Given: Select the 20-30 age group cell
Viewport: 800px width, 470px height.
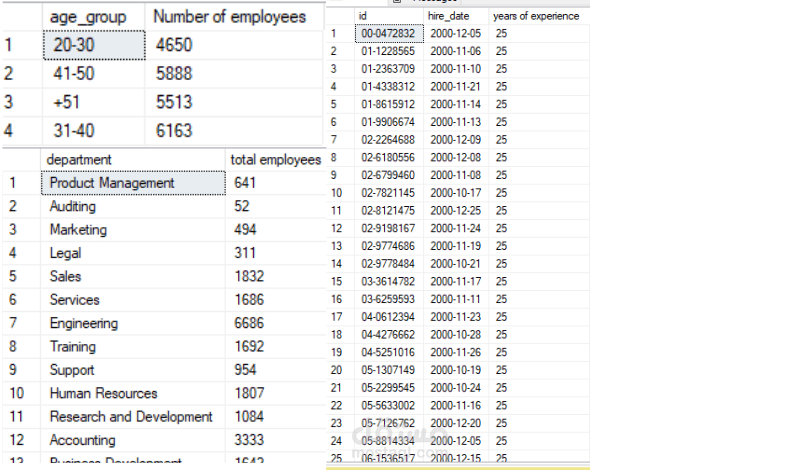Looking at the screenshot, I should tap(94, 45).
